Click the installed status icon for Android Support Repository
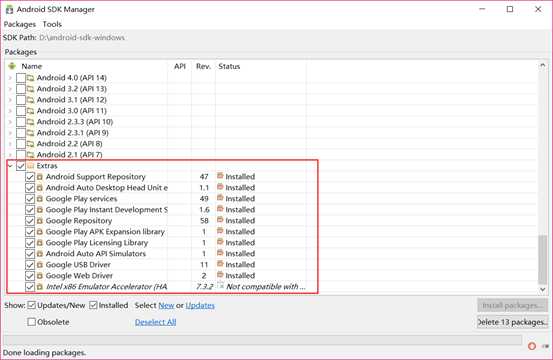The height and width of the screenshot is (360, 553). click(x=220, y=176)
